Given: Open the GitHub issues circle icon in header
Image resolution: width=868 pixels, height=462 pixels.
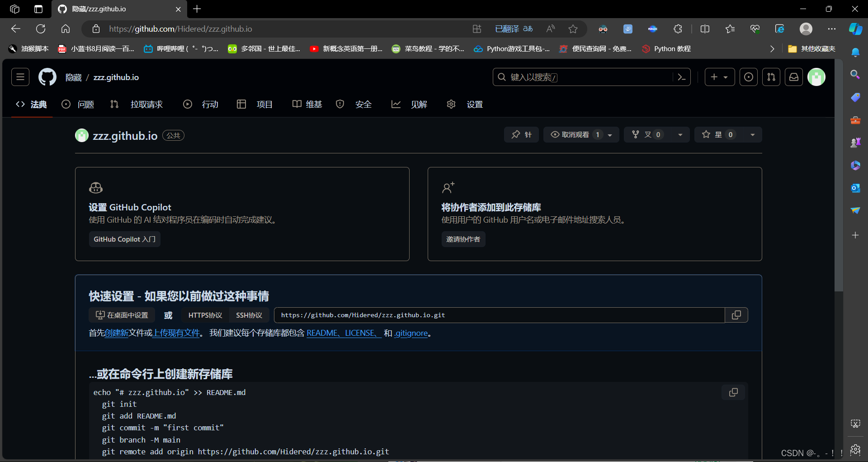Looking at the screenshot, I should (x=749, y=77).
